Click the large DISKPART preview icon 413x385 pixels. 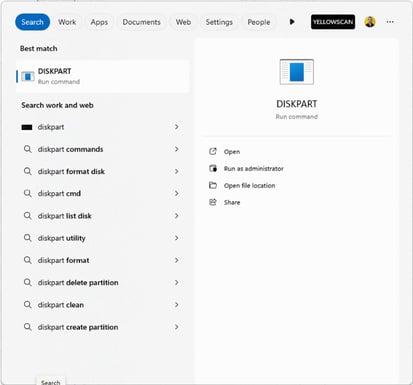click(297, 72)
